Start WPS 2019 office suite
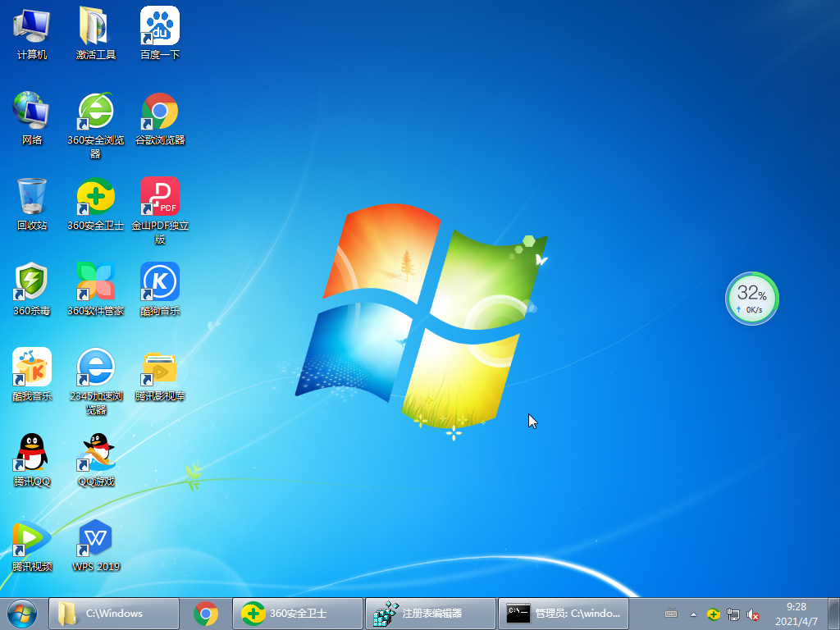Viewport: 840px width, 630px height. click(x=96, y=539)
